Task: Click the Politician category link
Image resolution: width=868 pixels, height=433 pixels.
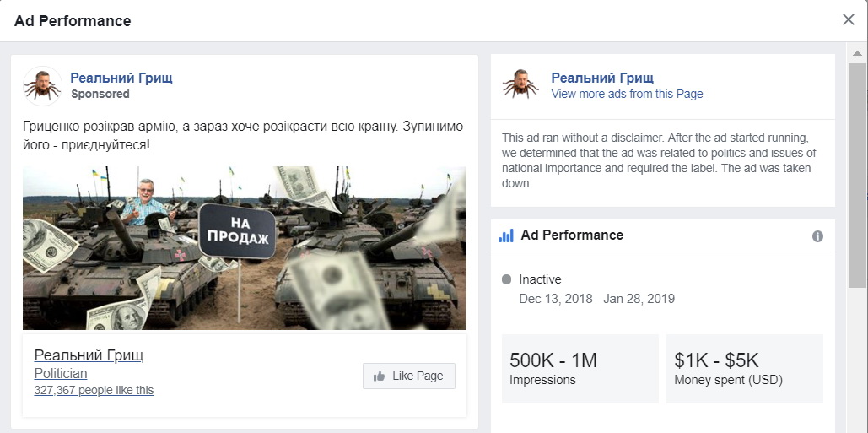Action: coord(61,373)
